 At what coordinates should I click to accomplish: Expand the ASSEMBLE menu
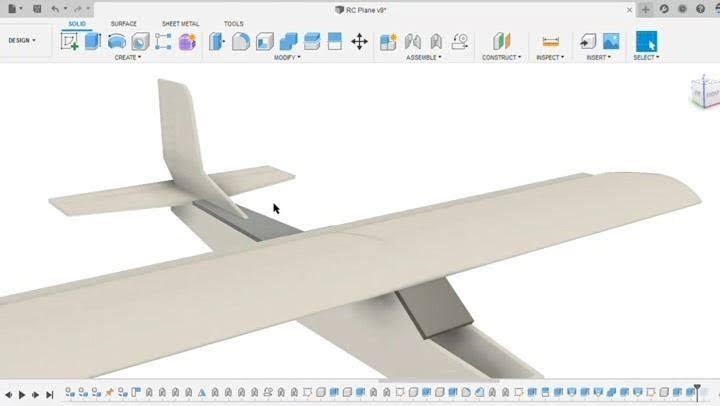pyautogui.click(x=423, y=57)
